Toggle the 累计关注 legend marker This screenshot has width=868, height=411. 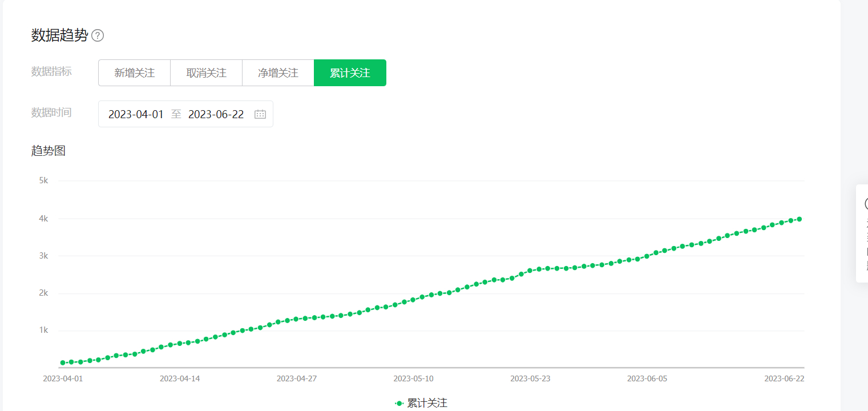399,403
